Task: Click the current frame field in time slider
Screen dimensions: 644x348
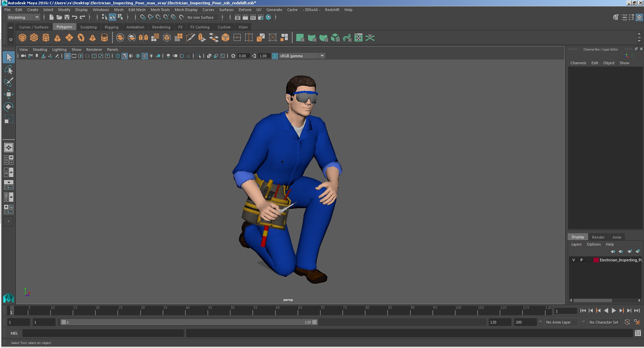Action: click(x=565, y=311)
